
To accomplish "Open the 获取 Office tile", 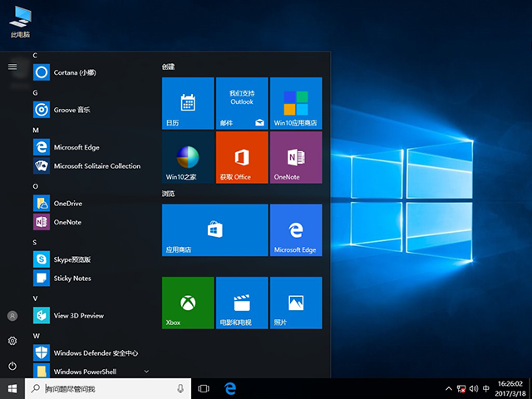I will click(x=241, y=157).
